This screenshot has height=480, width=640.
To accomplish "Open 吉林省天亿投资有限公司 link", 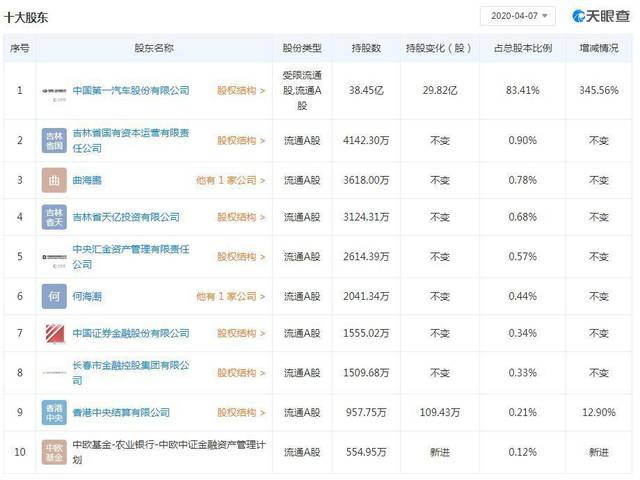I will 126,217.
